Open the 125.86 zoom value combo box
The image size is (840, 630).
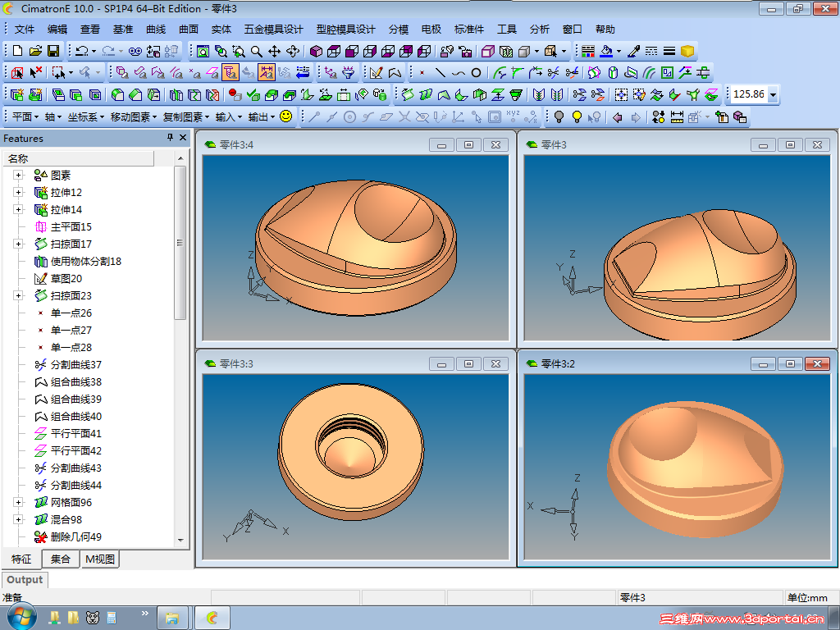(772, 94)
